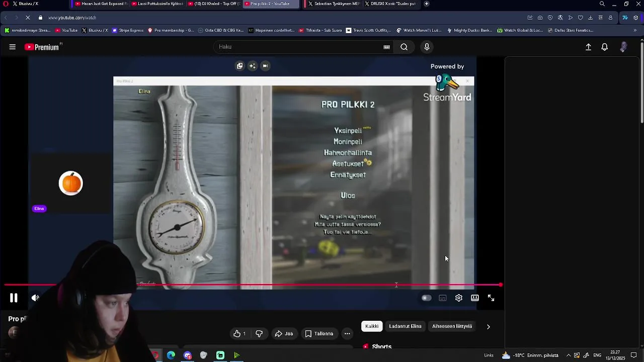Stop page loading in browser toolbar
Screen dimensions: 644x362
click(28, 18)
